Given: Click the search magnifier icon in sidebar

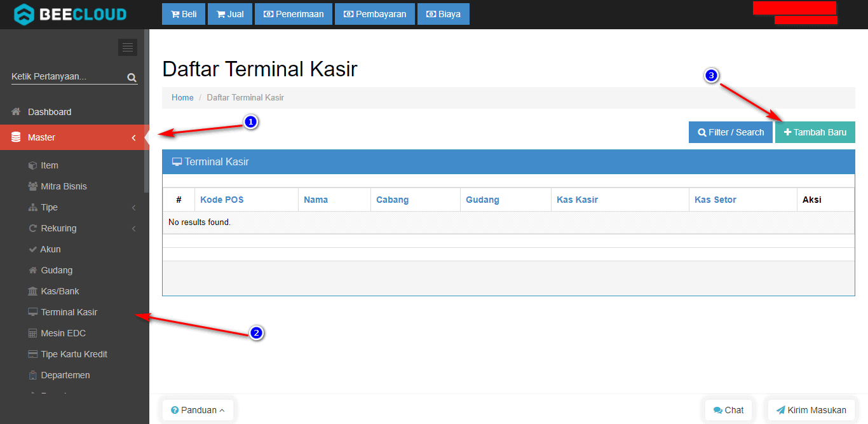Looking at the screenshot, I should (132, 78).
